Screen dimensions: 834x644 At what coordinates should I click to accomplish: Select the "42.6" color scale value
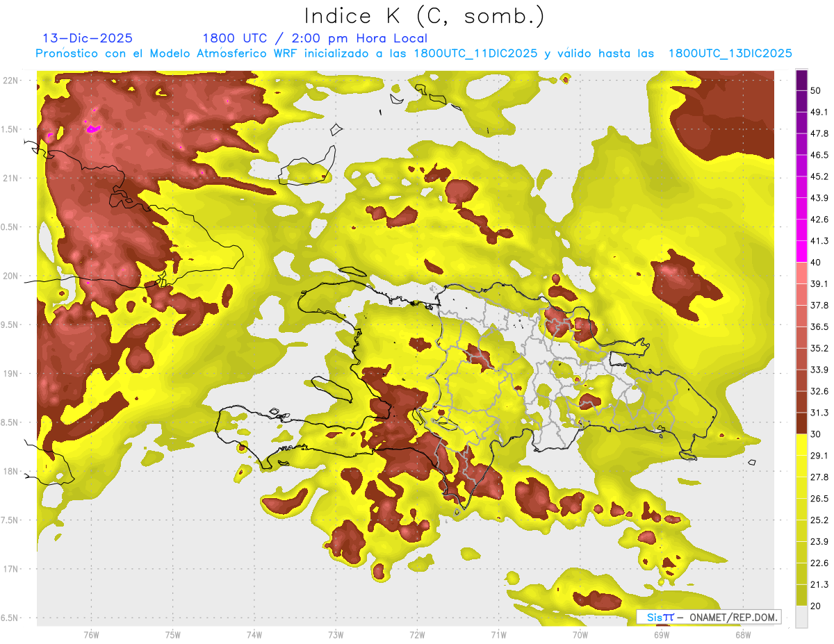(819, 220)
